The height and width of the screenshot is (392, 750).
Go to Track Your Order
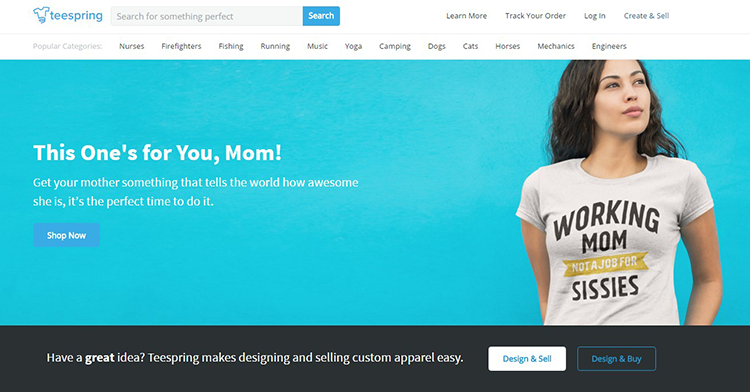click(535, 16)
